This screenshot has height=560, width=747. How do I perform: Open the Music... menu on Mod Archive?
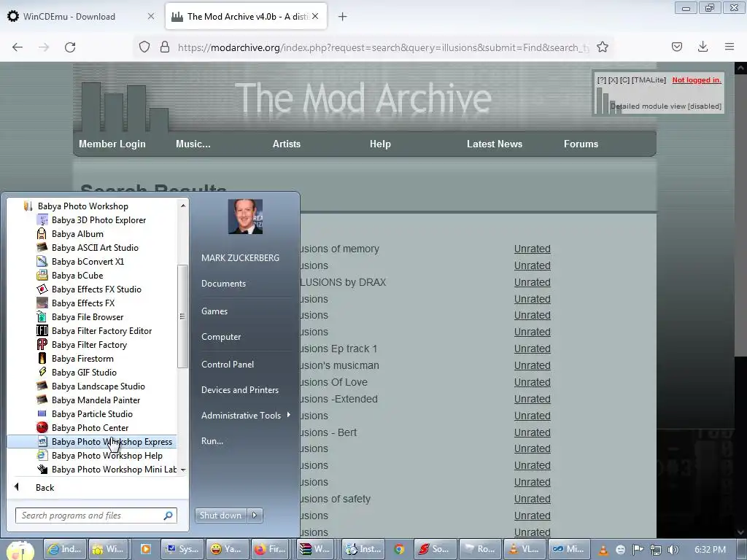click(x=193, y=144)
